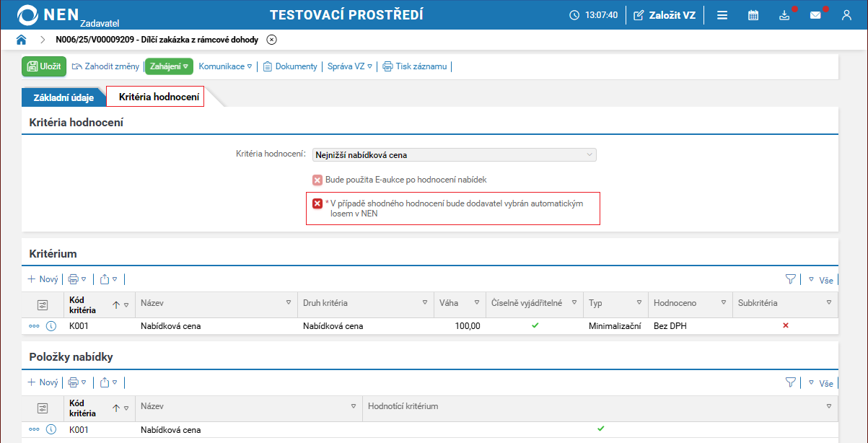
Task: Expand the Správa VZ menu
Action: pyautogui.click(x=350, y=66)
